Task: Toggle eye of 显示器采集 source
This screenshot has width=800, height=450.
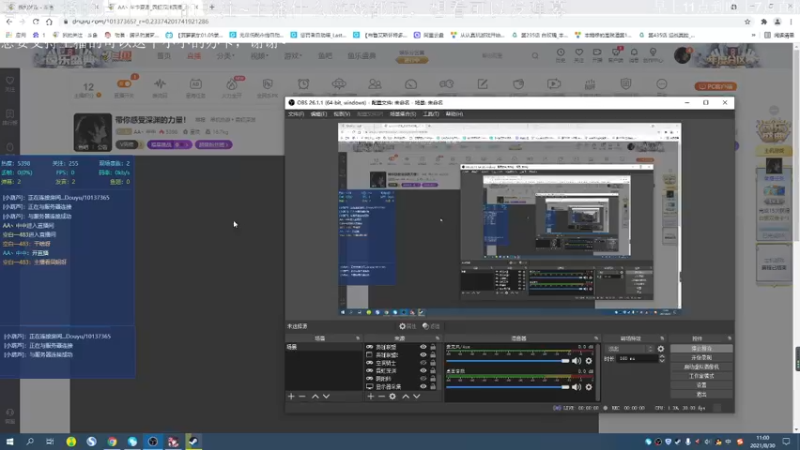Action: [423, 387]
